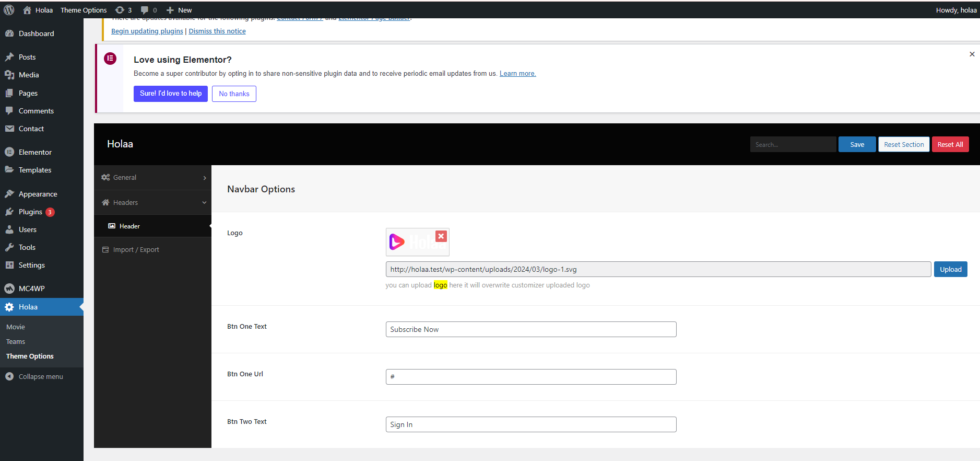Click the Upload button for the logo
980x461 pixels.
pos(950,269)
